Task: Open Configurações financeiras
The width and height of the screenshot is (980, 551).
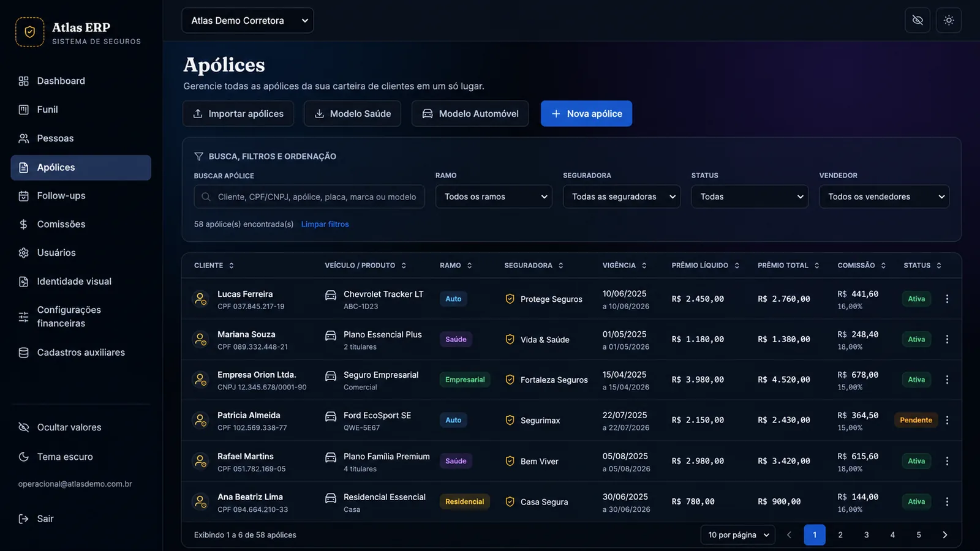Action: pyautogui.click(x=81, y=317)
